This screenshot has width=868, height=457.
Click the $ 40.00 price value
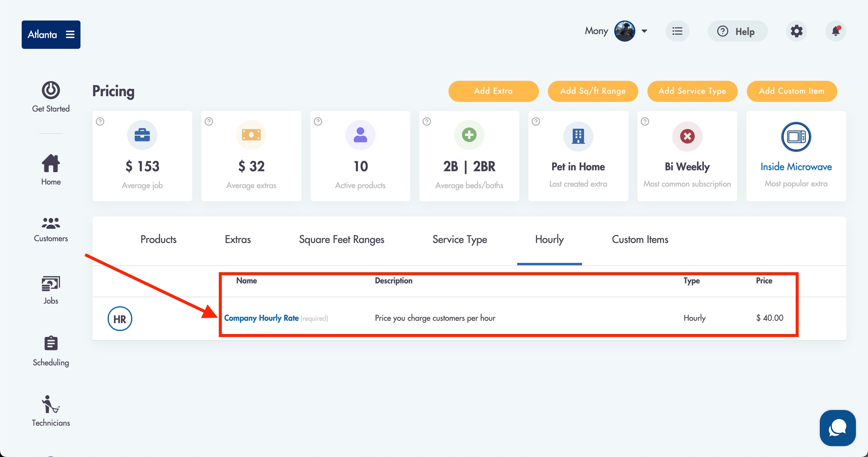(x=770, y=318)
